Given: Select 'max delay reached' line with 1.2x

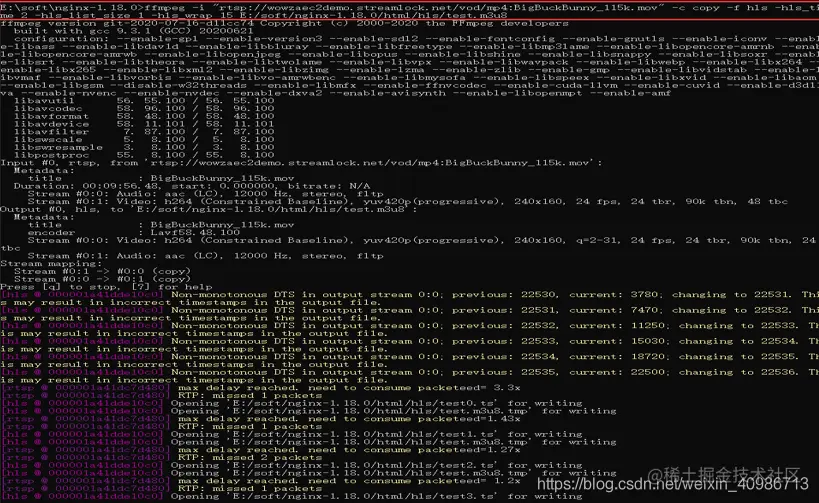Looking at the screenshot, I should pyautogui.click(x=261, y=481).
